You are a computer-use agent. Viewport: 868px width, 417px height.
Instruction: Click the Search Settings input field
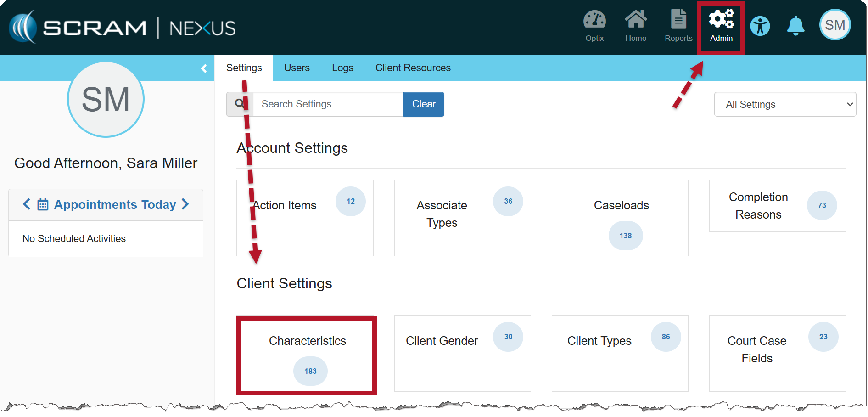click(328, 104)
